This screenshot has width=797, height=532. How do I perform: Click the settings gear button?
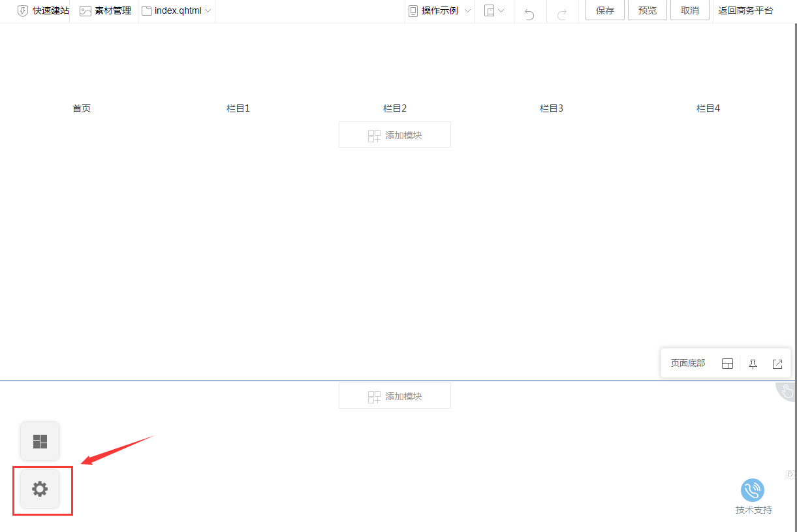point(40,488)
